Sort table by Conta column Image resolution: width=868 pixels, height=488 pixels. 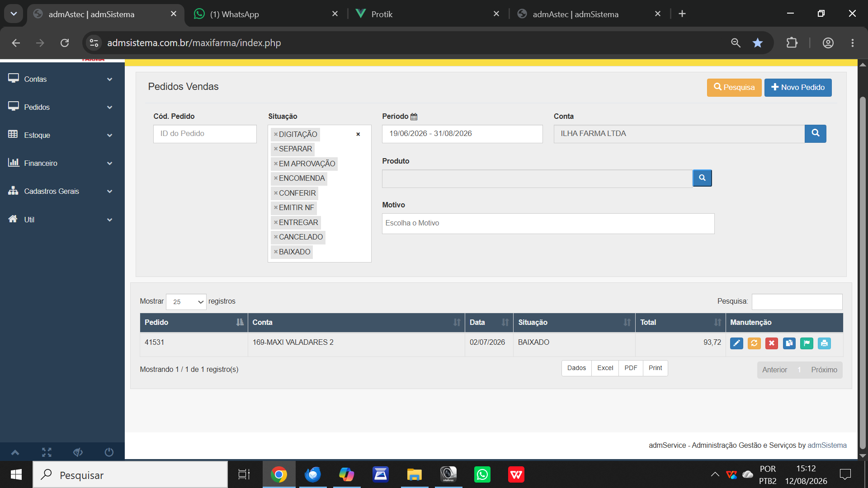click(x=356, y=323)
